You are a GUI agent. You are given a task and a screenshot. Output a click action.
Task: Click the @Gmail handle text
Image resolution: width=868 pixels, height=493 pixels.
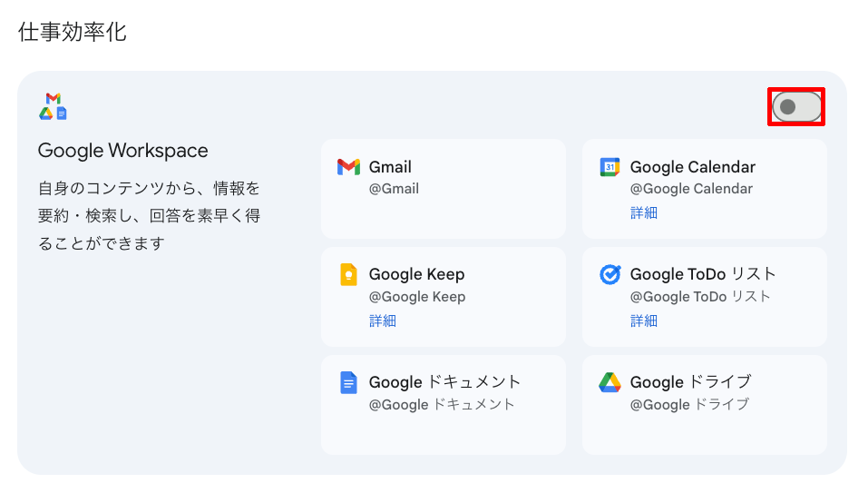pos(394,189)
